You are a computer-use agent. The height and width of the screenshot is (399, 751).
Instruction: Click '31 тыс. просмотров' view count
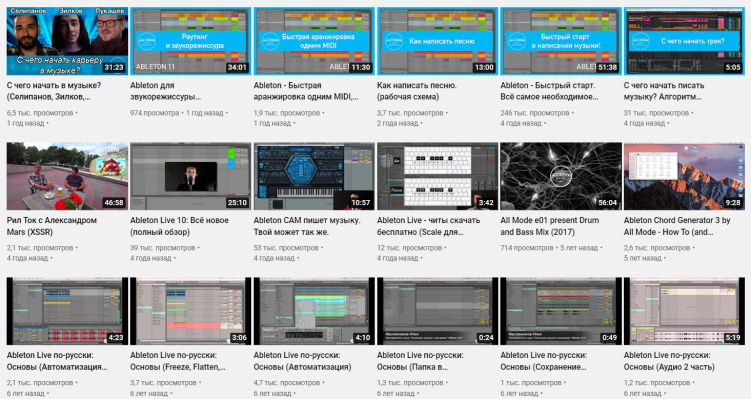pos(656,113)
